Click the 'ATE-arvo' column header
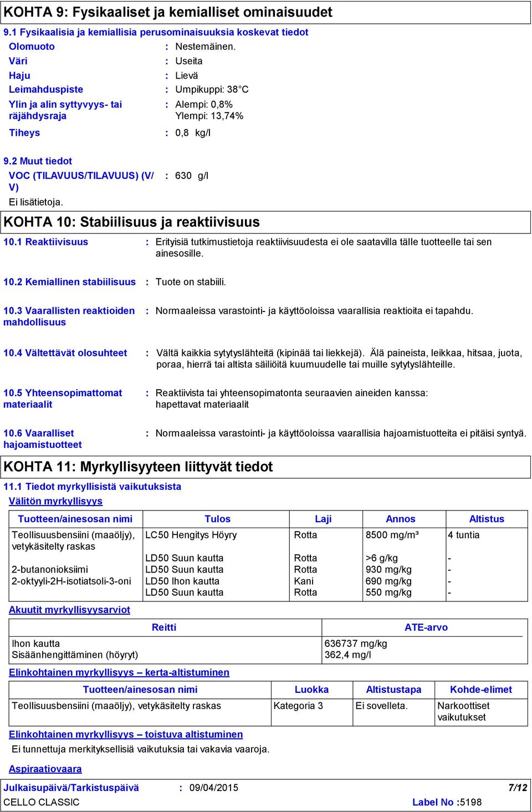The width and height of the screenshot is (532, 812). (426, 627)
